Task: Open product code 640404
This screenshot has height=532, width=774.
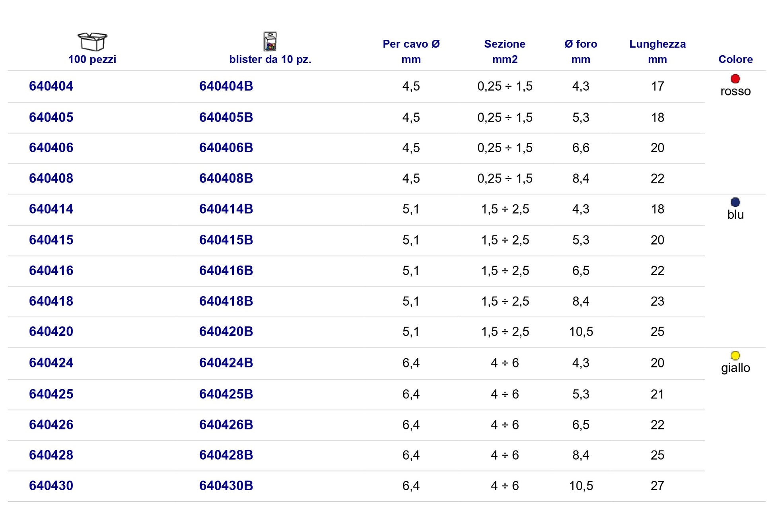Action: click(51, 86)
